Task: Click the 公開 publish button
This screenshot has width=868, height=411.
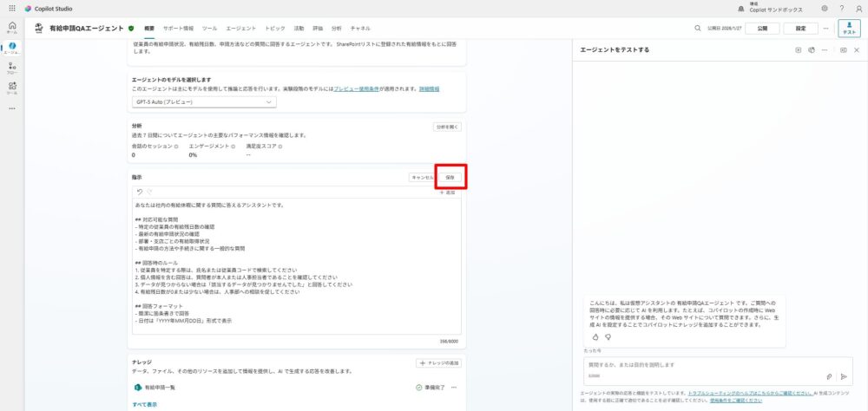Action: click(761, 28)
